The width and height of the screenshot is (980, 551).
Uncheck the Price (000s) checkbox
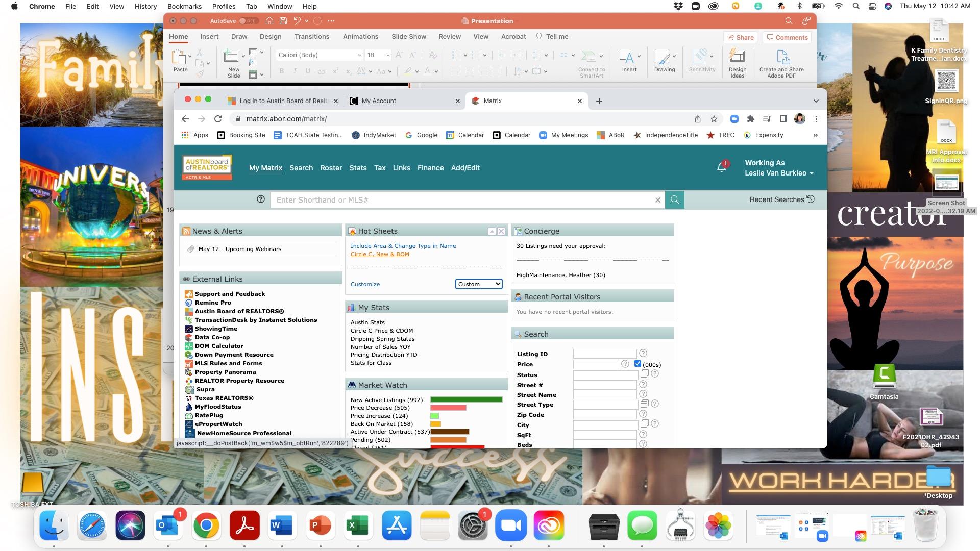638,364
